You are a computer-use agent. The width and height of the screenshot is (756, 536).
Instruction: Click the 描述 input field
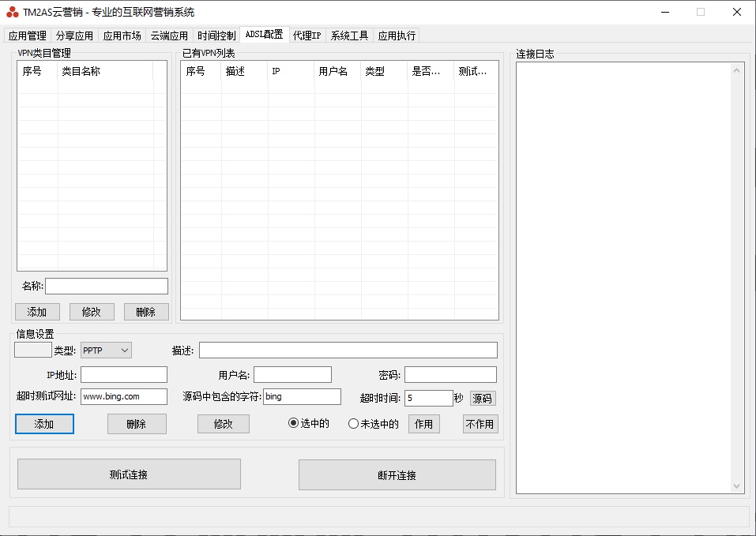click(x=348, y=350)
